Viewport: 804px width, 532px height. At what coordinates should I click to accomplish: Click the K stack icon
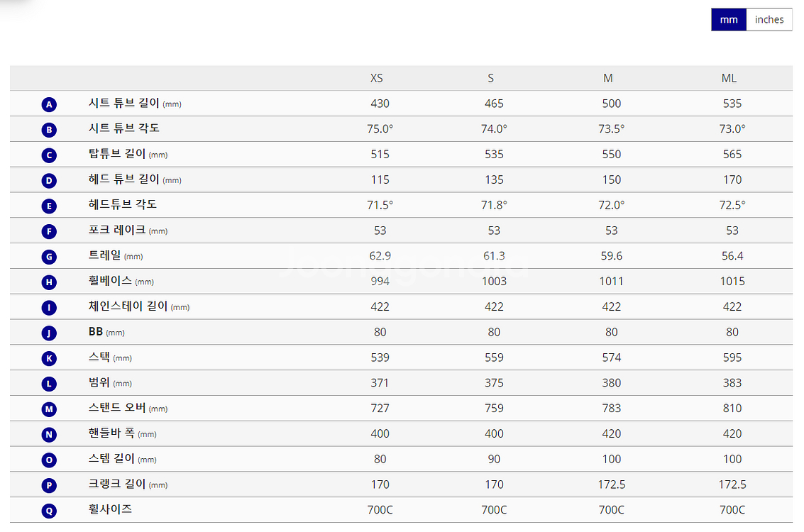tap(49, 358)
